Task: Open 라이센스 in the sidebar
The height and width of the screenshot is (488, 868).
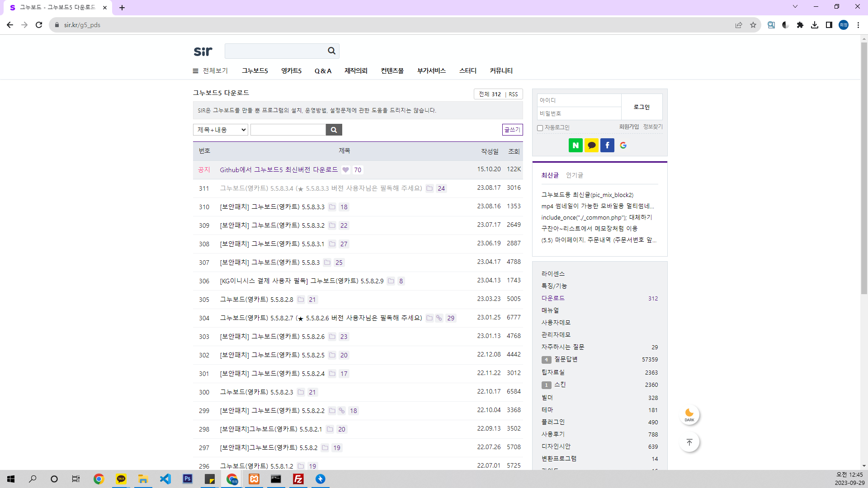Action: coord(553,274)
